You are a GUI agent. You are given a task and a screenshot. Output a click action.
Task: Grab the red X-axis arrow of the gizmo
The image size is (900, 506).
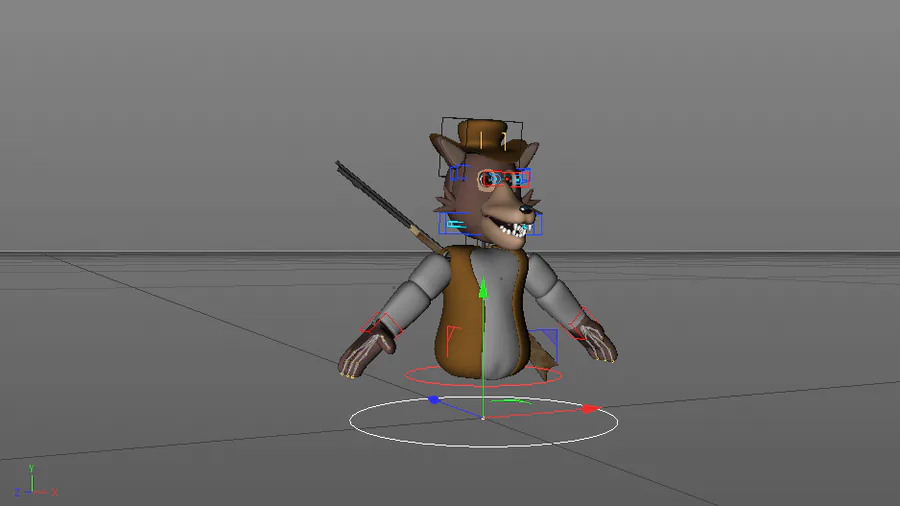pos(591,409)
